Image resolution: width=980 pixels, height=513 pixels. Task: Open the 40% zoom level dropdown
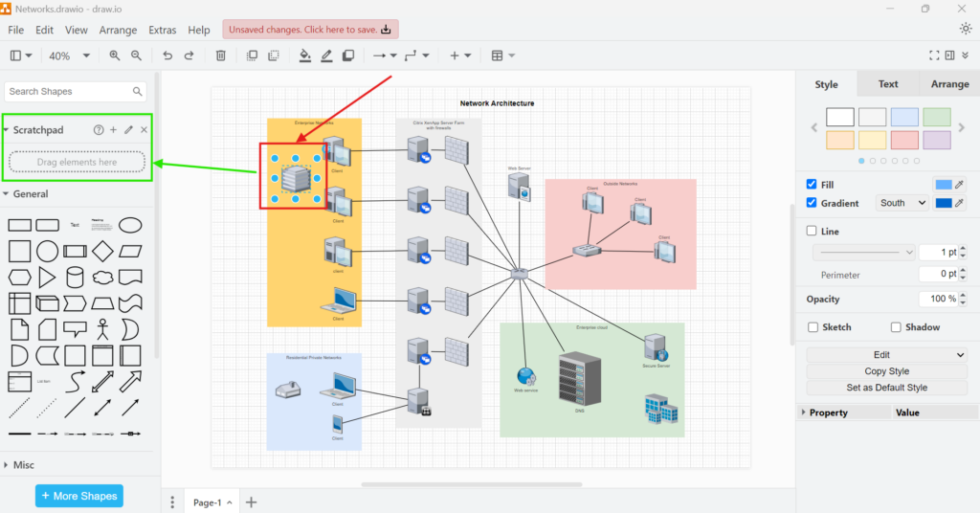tap(69, 56)
